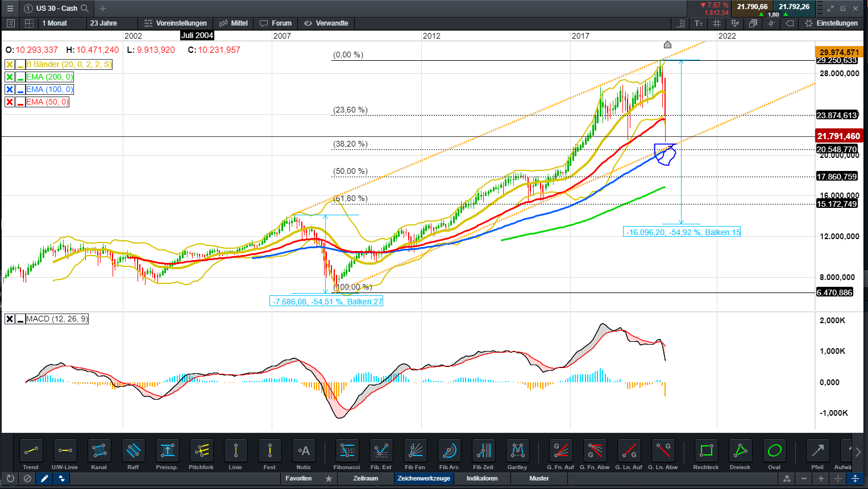Select the Raff regression tool
The width and height of the screenshot is (868, 489).
[x=133, y=451]
